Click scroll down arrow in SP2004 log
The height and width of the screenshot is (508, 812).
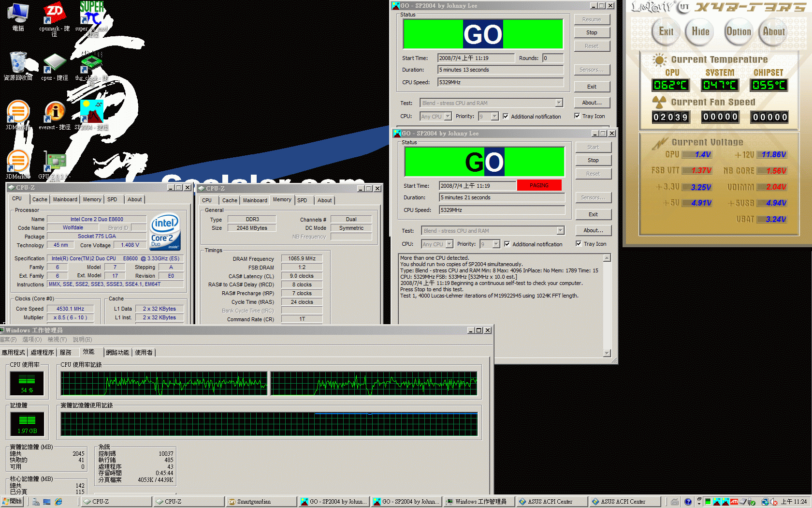[607, 353]
